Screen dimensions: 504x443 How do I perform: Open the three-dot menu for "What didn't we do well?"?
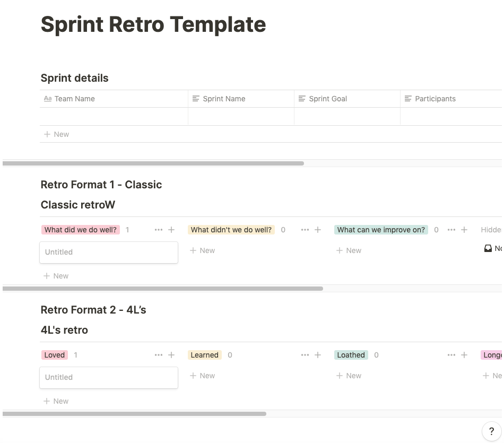click(305, 230)
